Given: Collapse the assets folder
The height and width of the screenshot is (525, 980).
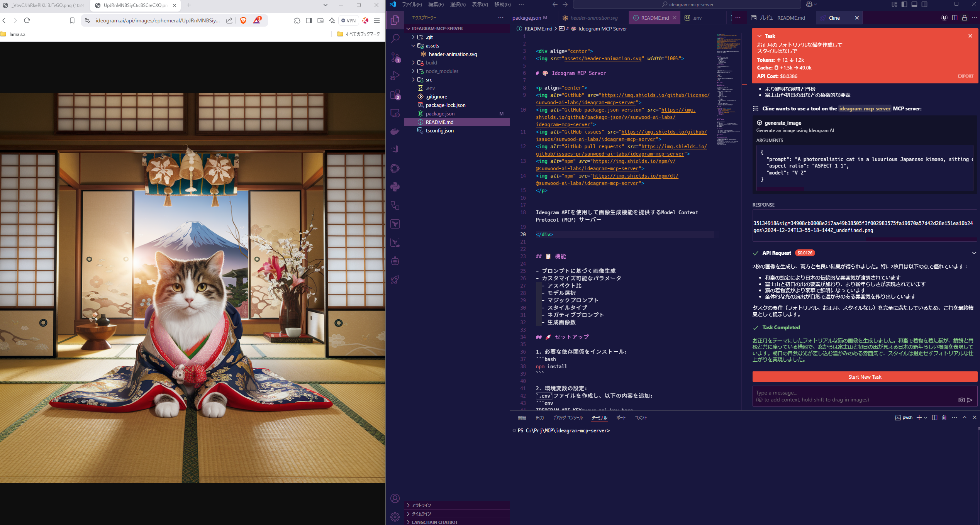Looking at the screenshot, I should pyautogui.click(x=432, y=46).
